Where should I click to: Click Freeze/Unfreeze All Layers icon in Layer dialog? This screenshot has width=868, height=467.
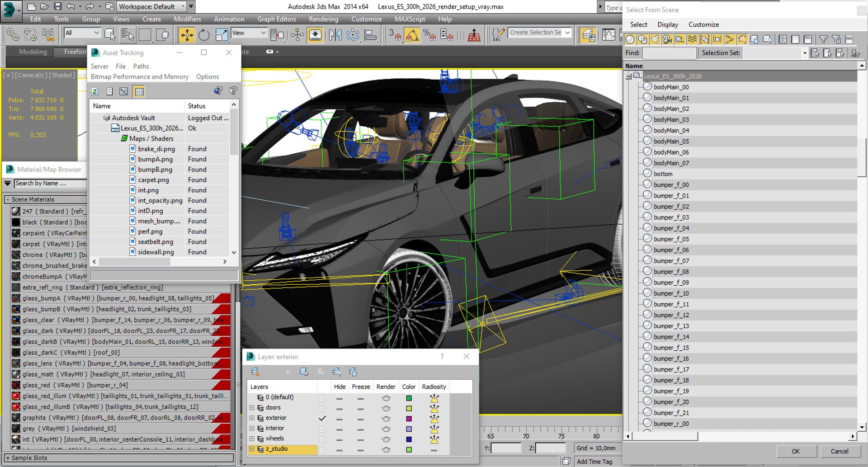tap(353, 372)
